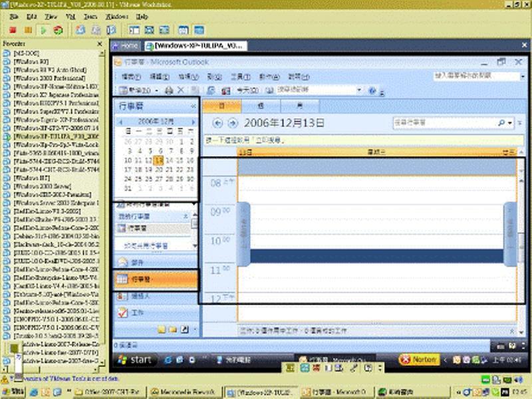Click the blue Help icon in Outlook toolbar
This screenshot has width=532, height=399.
point(372,90)
